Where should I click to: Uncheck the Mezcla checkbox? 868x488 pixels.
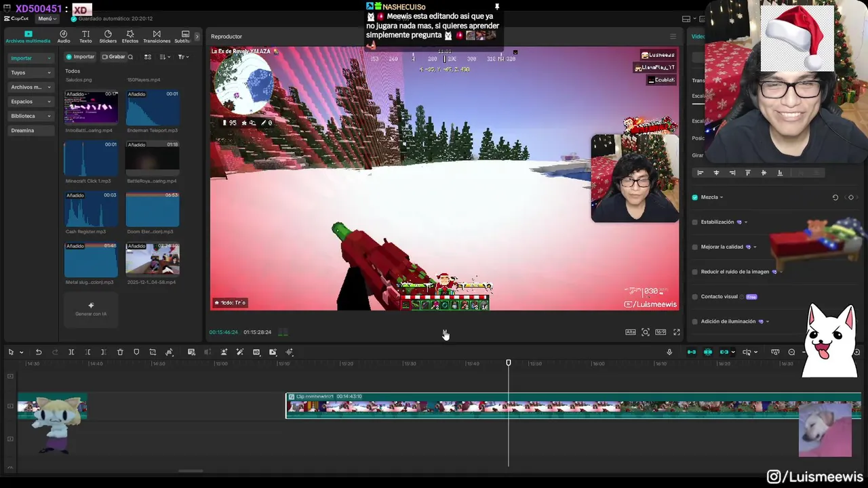[x=694, y=197]
